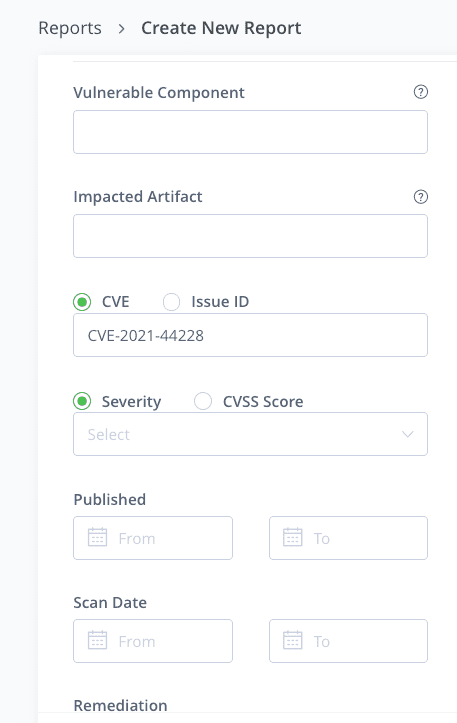
Task: Click the Scan Date From field
Action: click(x=153, y=641)
